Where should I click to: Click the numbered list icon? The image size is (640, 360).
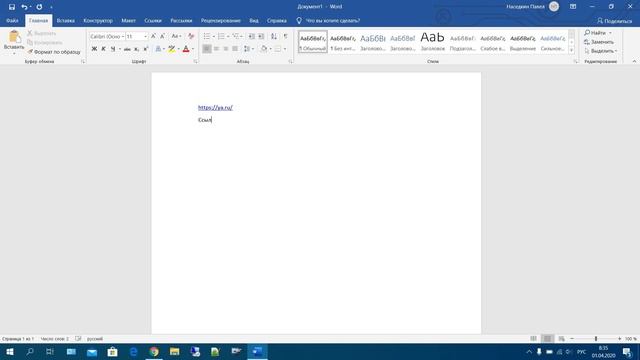[x=221, y=36]
